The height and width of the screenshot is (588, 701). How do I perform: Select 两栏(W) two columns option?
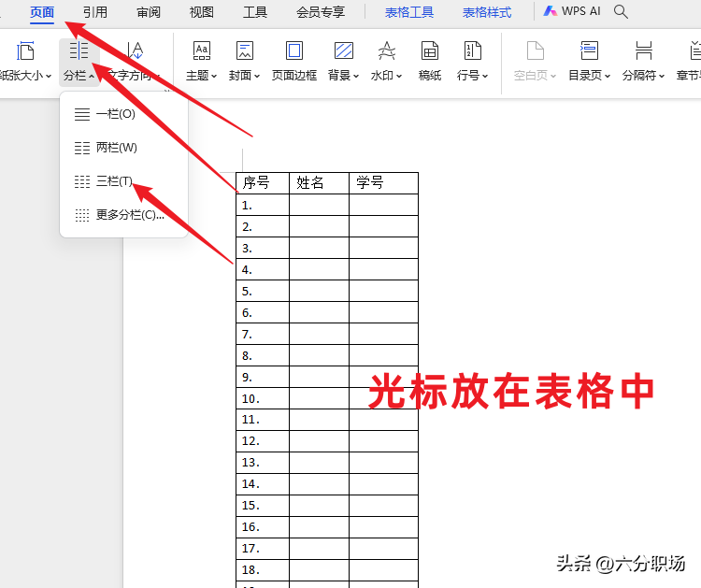click(123, 148)
